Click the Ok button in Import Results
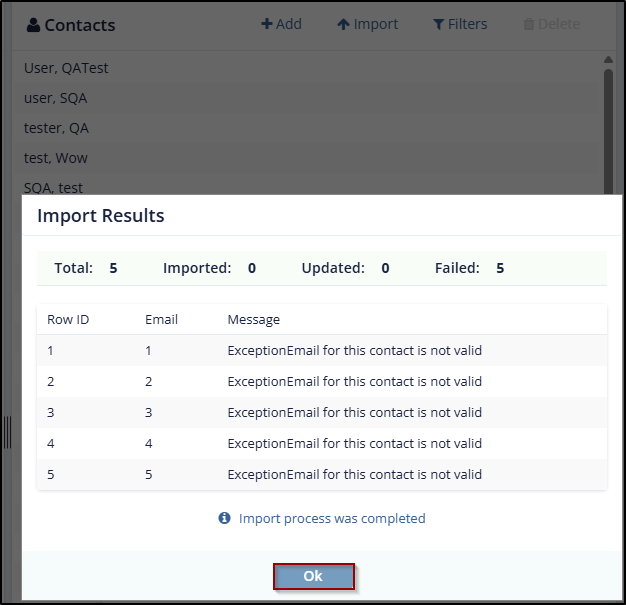 click(x=313, y=576)
